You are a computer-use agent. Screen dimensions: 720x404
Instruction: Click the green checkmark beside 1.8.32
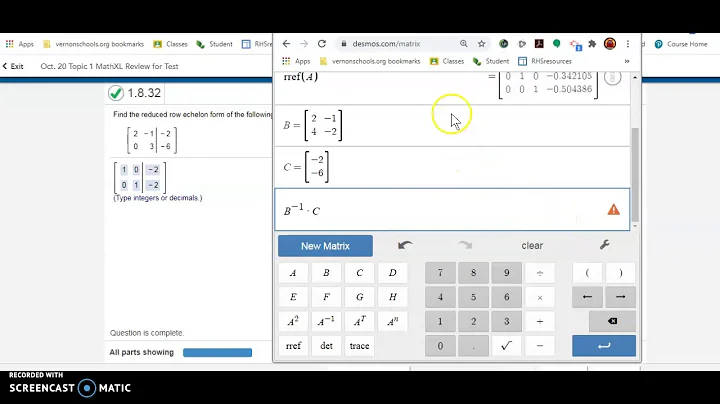(116, 93)
